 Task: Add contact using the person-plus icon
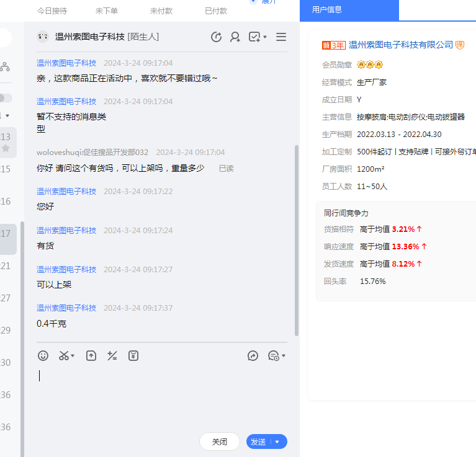(x=235, y=37)
